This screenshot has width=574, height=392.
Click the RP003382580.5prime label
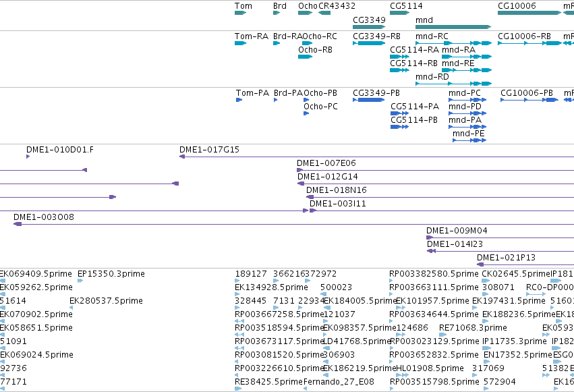(434, 274)
